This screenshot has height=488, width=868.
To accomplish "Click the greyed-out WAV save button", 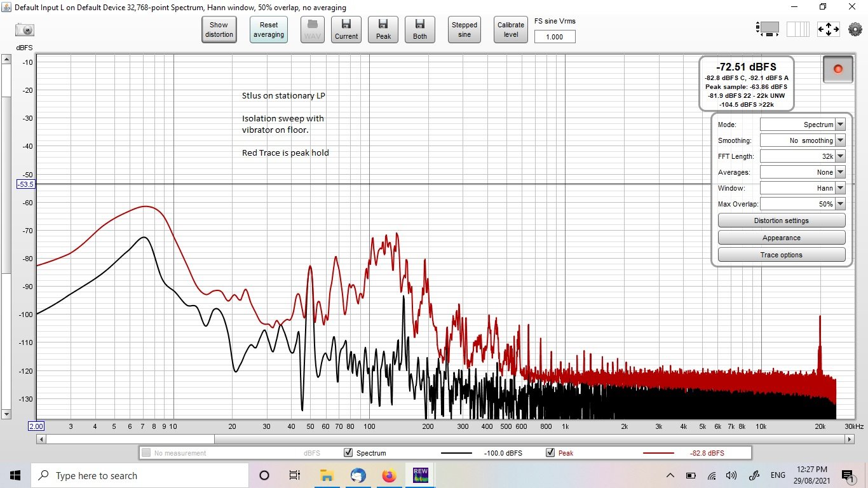I will pos(312,30).
